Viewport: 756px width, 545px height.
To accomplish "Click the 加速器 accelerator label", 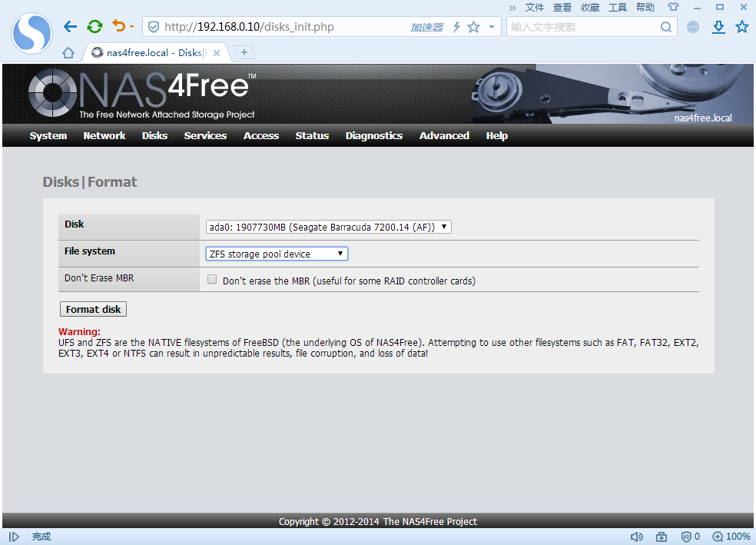I will coord(426,28).
